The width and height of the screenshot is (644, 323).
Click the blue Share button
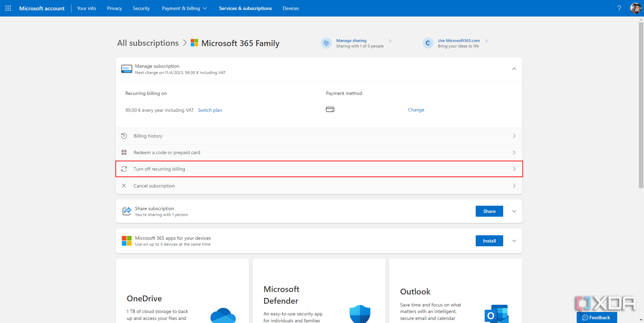489,211
